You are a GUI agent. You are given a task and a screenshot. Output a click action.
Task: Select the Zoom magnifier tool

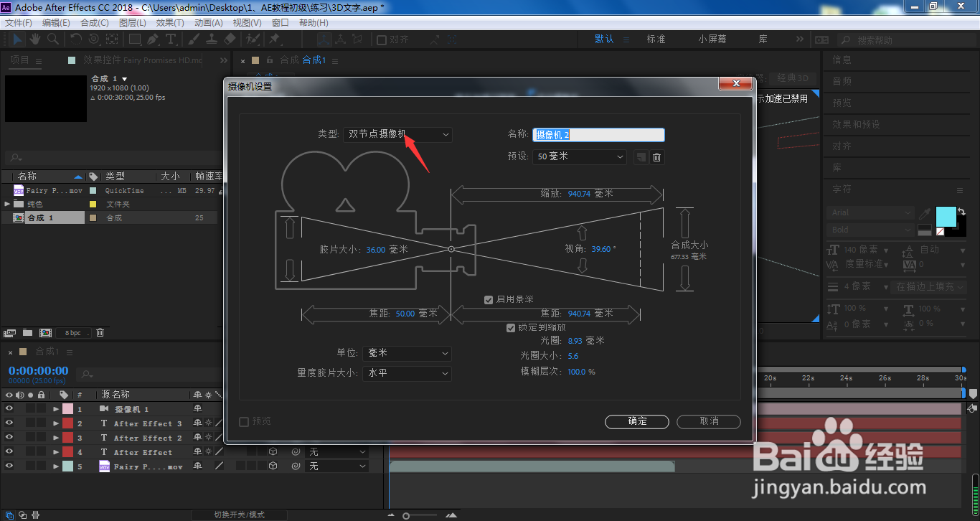click(x=53, y=39)
